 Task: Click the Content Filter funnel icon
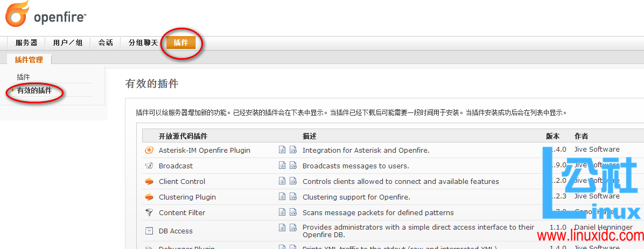(149, 212)
